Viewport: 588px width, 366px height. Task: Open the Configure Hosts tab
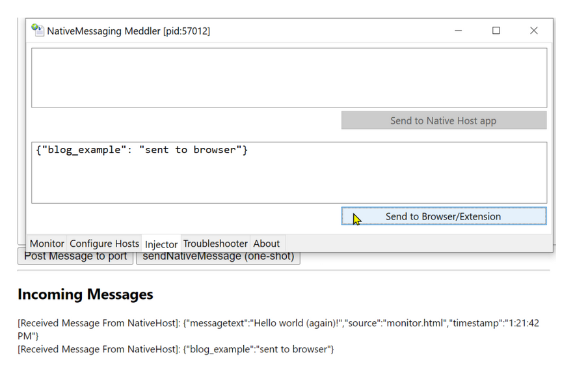(104, 244)
